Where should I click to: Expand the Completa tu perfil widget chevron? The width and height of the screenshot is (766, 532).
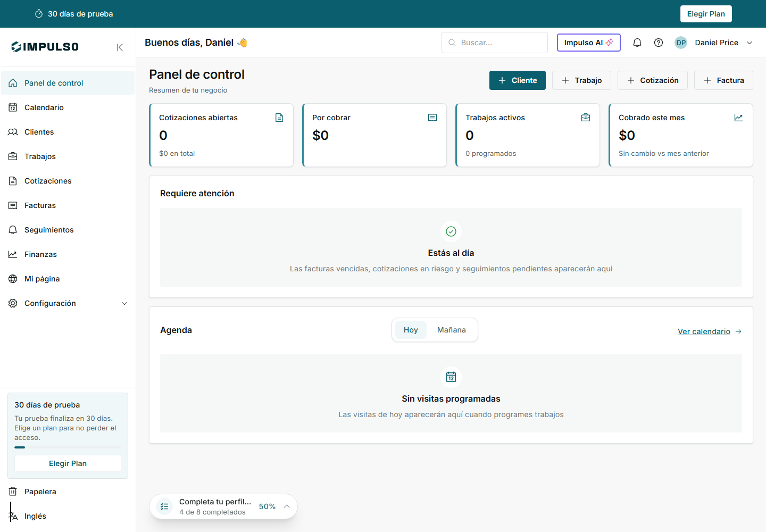click(x=287, y=506)
